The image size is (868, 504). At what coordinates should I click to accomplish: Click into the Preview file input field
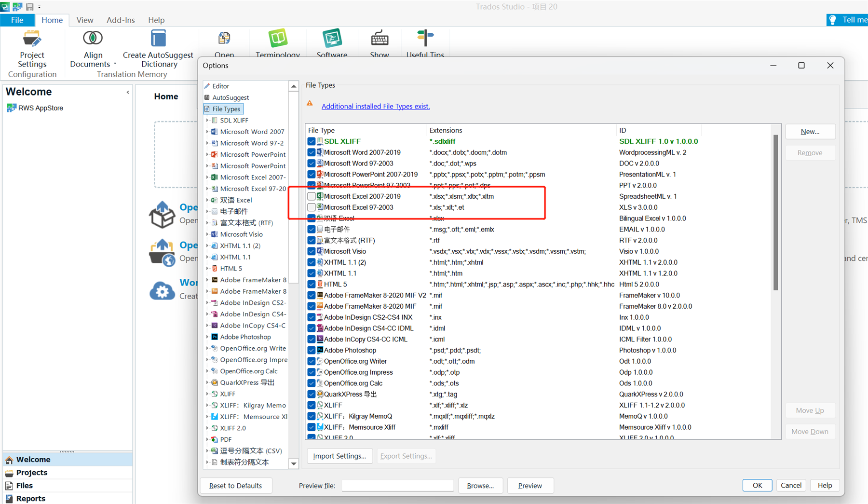tap(397, 486)
